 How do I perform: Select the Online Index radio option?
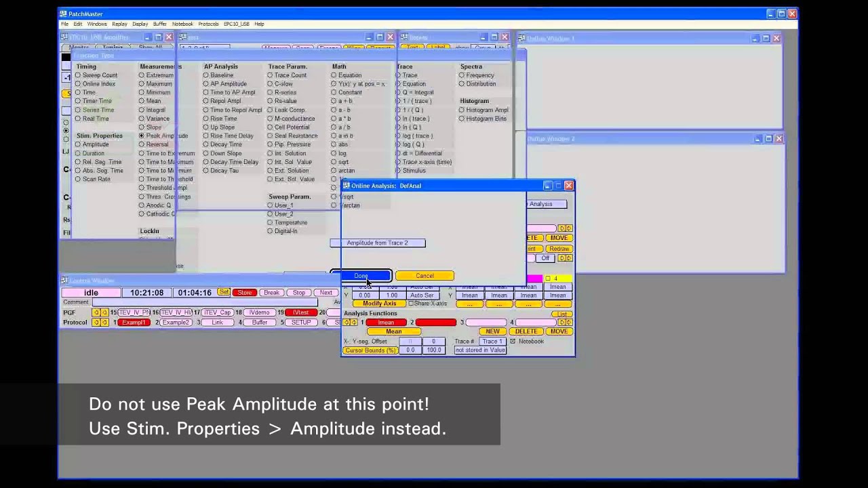78,84
